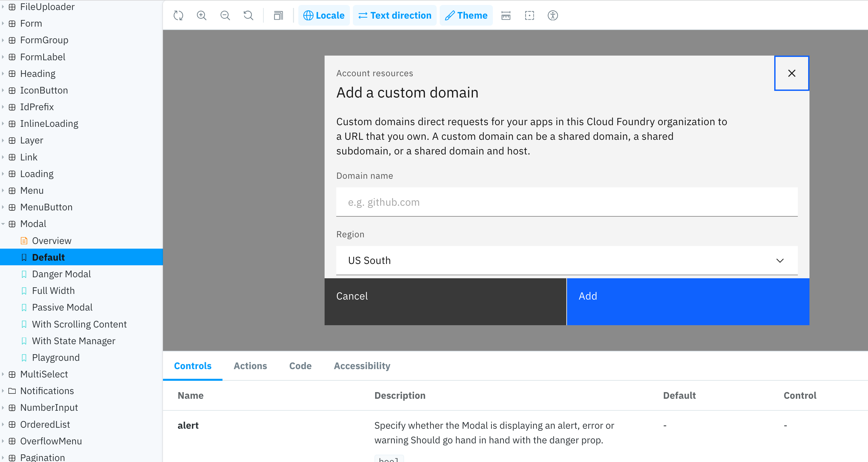Screen dimensions: 868x462
Task: Remount the component story
Action: (x=178, y=15)
